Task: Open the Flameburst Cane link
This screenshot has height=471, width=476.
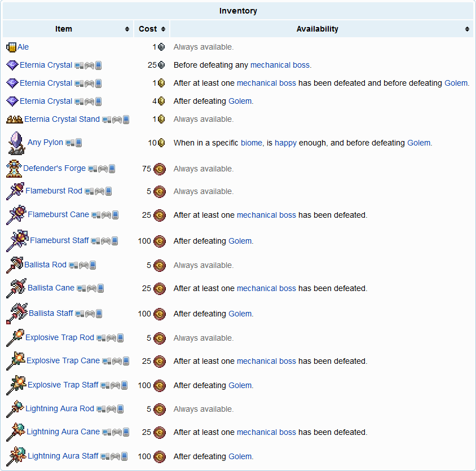Action: (58, 214)
